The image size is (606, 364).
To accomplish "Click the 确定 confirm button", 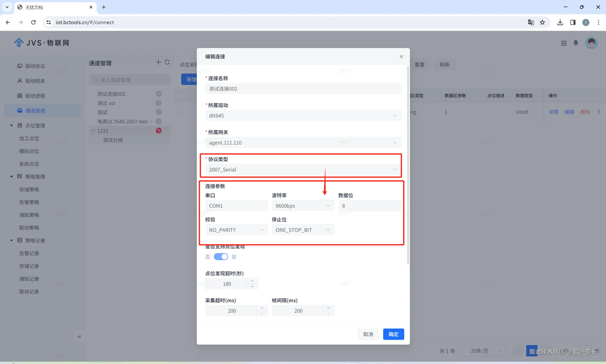I will click(x=393, y=334).
